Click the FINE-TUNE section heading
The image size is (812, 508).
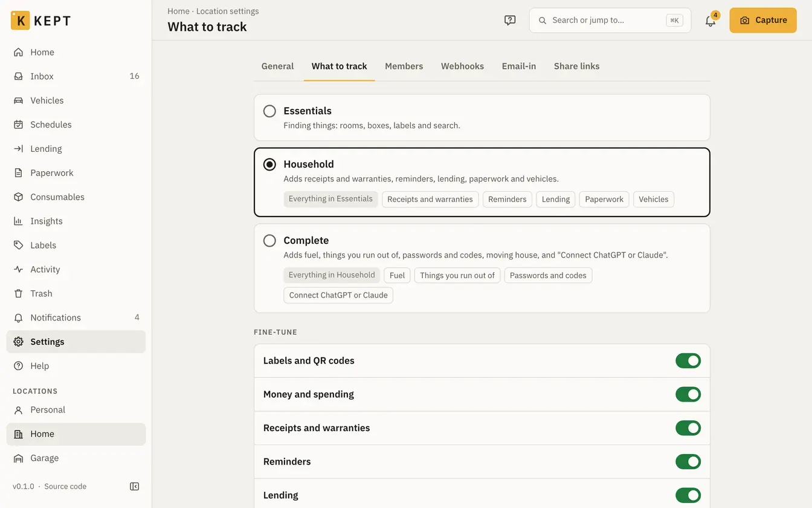275,332
